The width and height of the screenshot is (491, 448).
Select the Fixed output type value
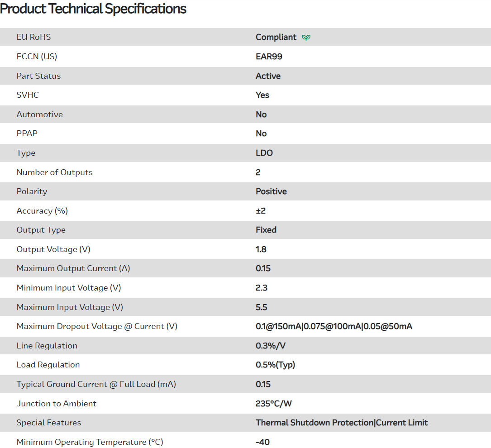pyautogui.click(x=266, y=230)
